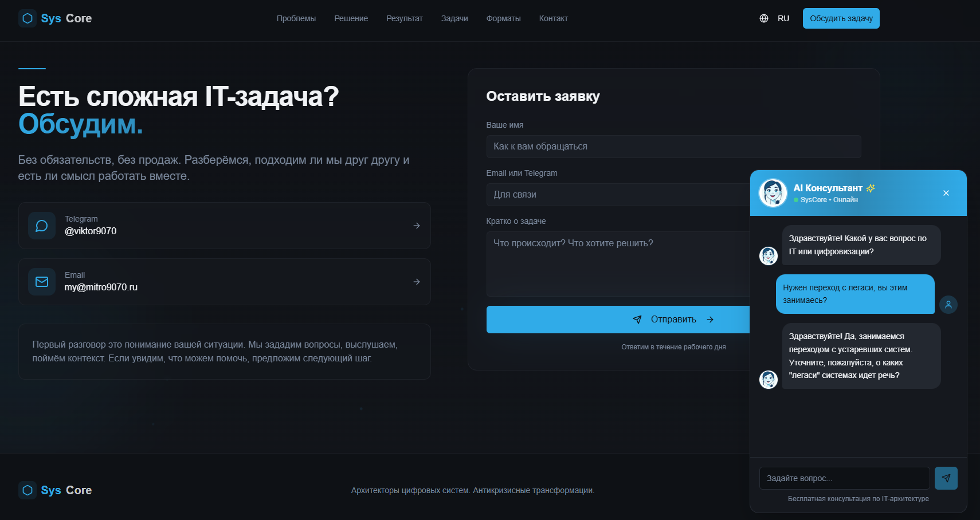Click the AI Консультант avatar in chat header

[773, 193]
